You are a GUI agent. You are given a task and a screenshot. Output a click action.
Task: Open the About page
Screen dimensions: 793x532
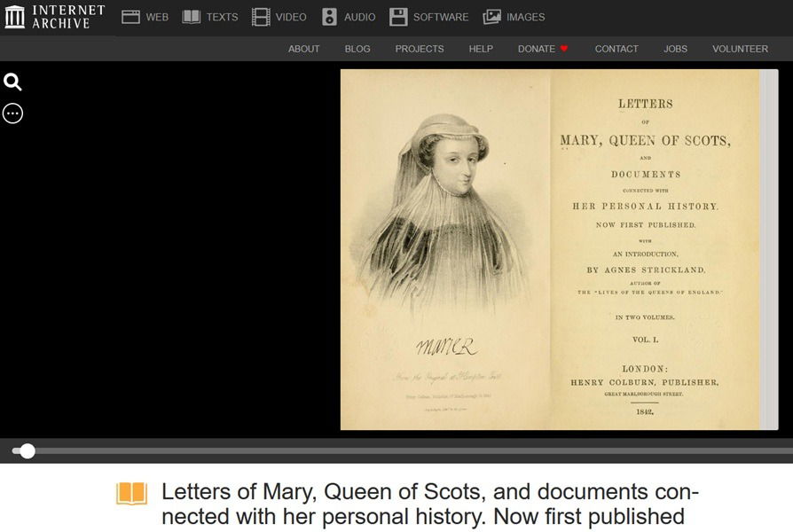(303, 49)
